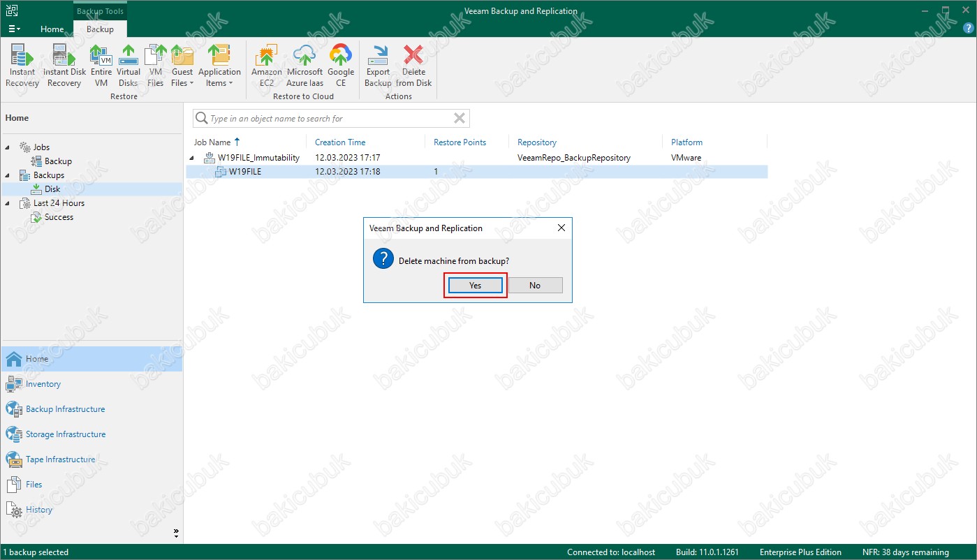This screenshot has height=560, width=977.
Task: Open the Files navigation view
Action: [91, 485]
